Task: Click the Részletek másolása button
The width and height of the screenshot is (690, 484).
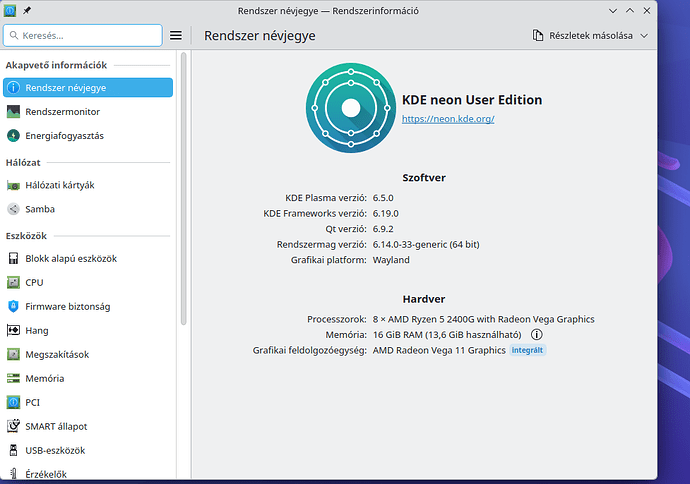Action: coord(590,36)
